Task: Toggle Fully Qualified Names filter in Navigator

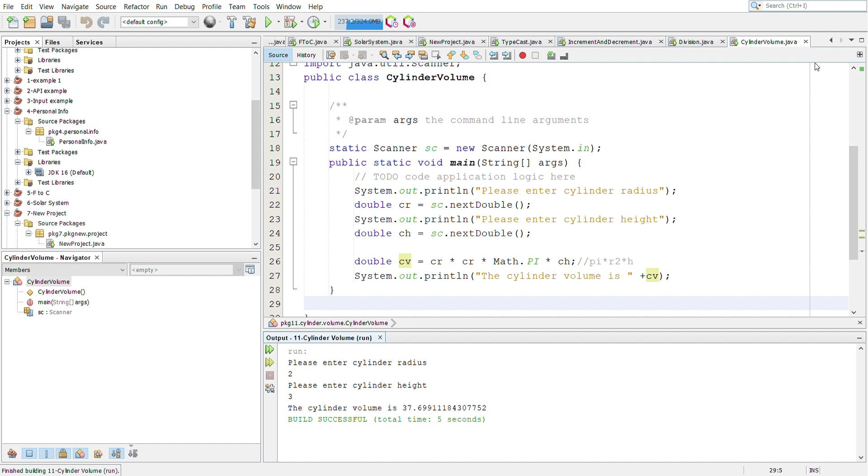Action: (98, 453)
